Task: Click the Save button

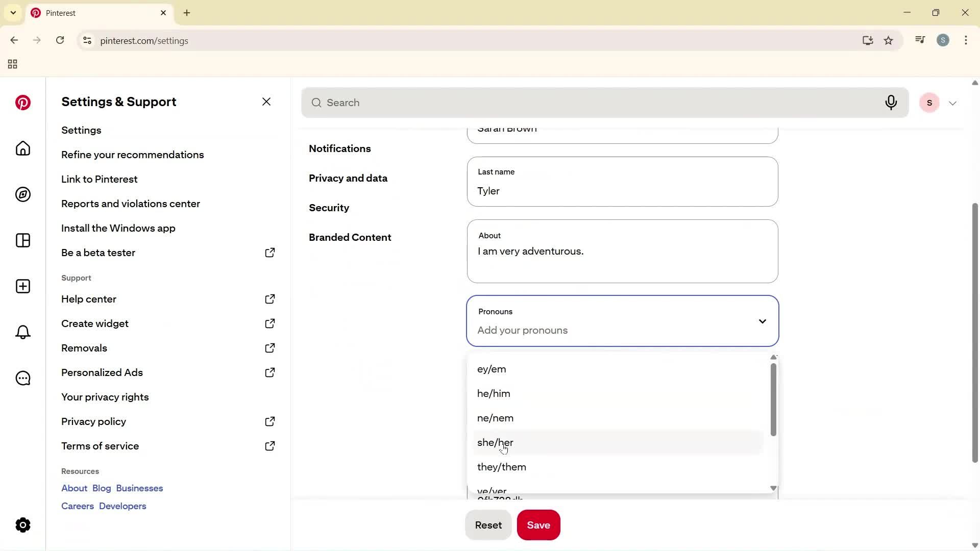Action: tap(538, 524)
